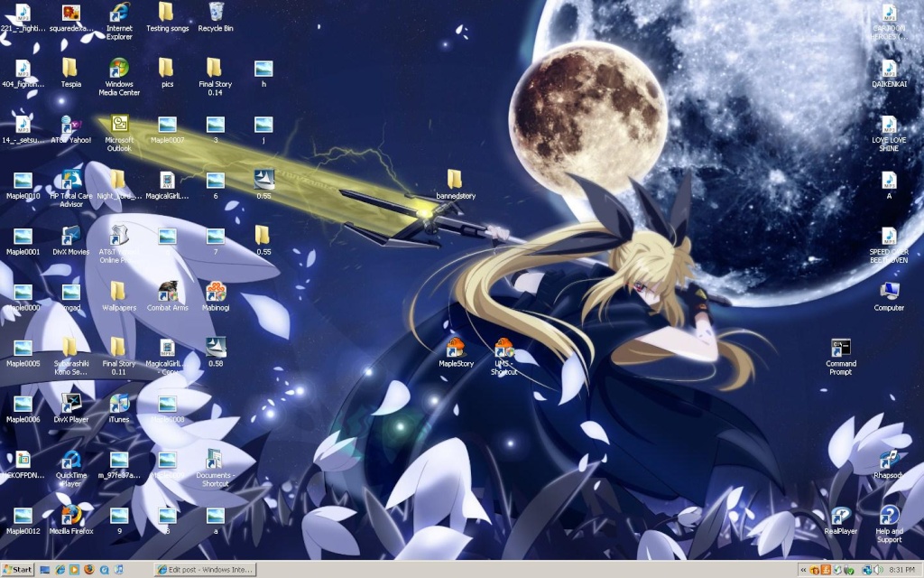Open Help and Support
This screenshot has height=578, width=924.
point(889,525)
